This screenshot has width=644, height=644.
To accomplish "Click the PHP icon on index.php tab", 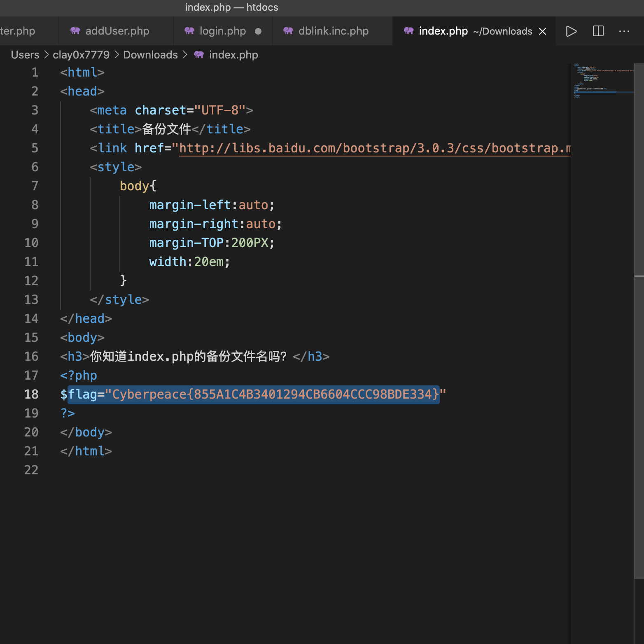I will pyautogui.click(x=408, y=31).
